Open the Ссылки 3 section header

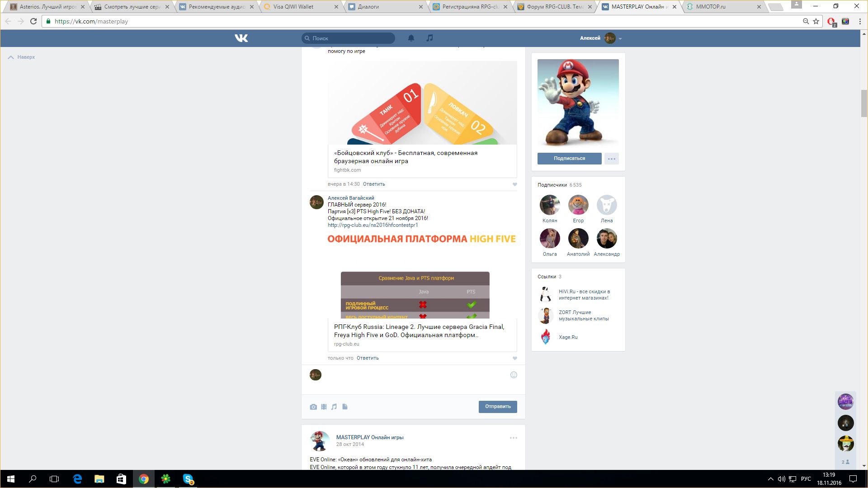pos(549,277)
